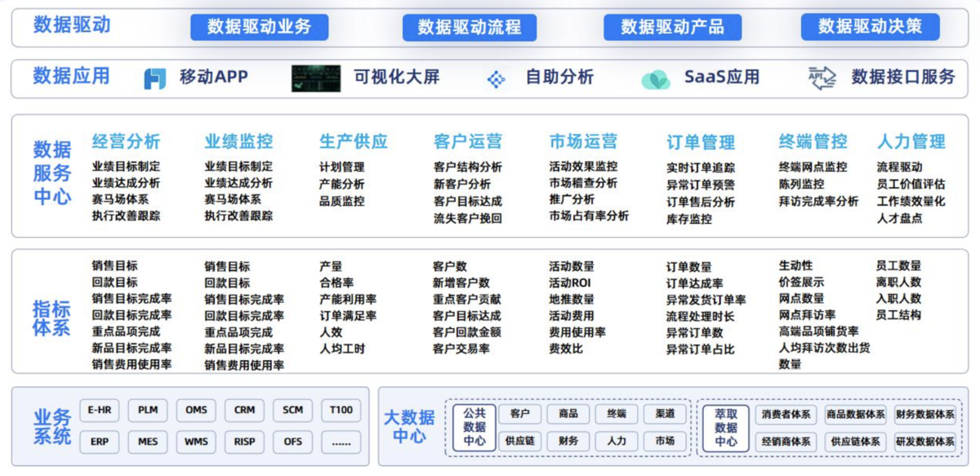This screenshot has height=476, width=980.
Task: Open the WMS system box
Action: click(196, 442)
